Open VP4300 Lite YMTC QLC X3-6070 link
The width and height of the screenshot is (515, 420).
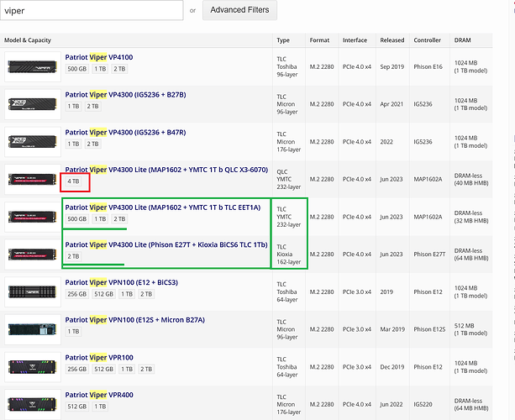pyautogui.click(x=166, y=170)
